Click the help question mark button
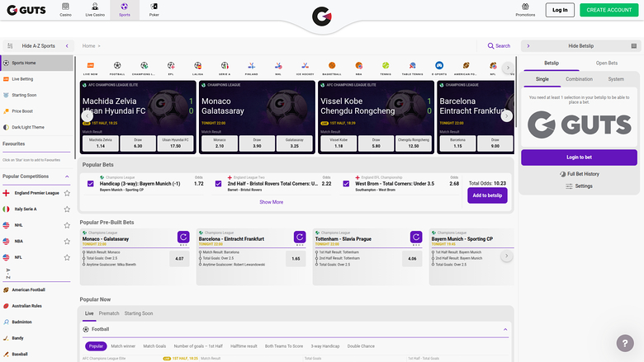Viewport: 644px width, 362px height. (625, 343)
